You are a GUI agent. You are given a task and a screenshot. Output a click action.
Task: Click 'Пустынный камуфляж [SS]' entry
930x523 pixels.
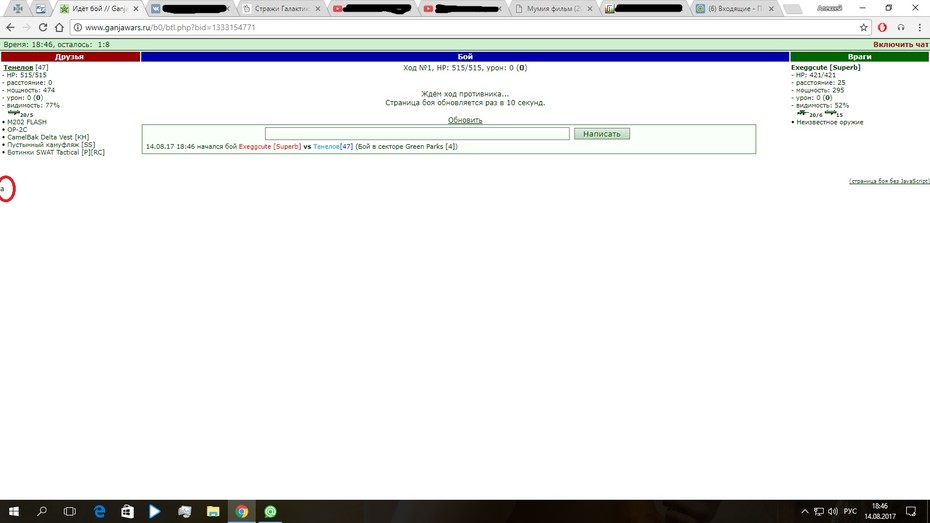click(x=51, y=145)
